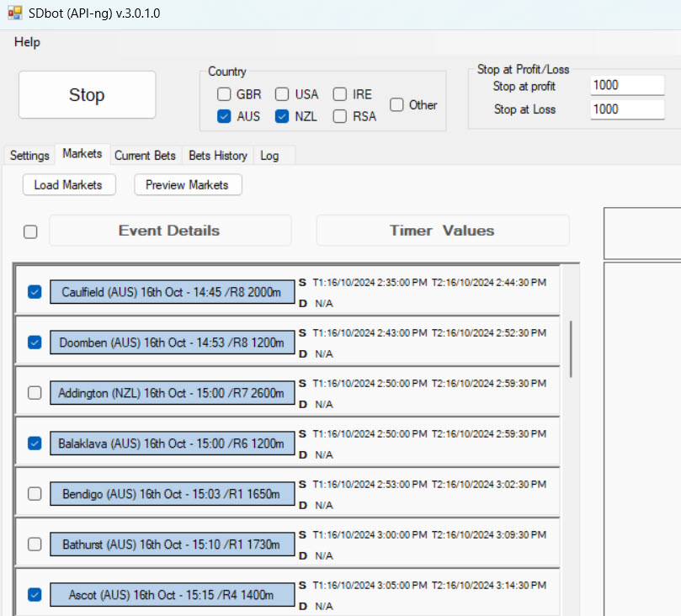Image resolution: width=681 pixels, height=616 pixels.
Task: Uncheck the Ascot 15:15 market checkbox
Action: point(35,594)
